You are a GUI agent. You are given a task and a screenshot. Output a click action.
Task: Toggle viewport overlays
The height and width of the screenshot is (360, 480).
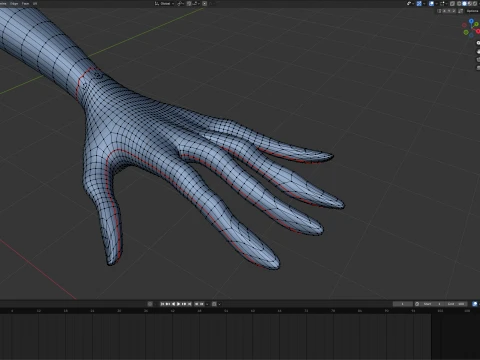pos(431,3)
